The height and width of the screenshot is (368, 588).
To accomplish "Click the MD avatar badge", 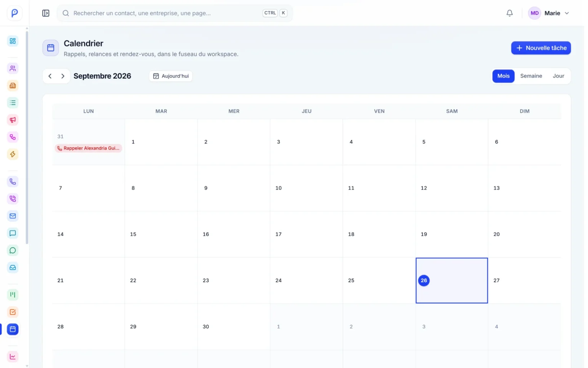I will pos(534,13).
